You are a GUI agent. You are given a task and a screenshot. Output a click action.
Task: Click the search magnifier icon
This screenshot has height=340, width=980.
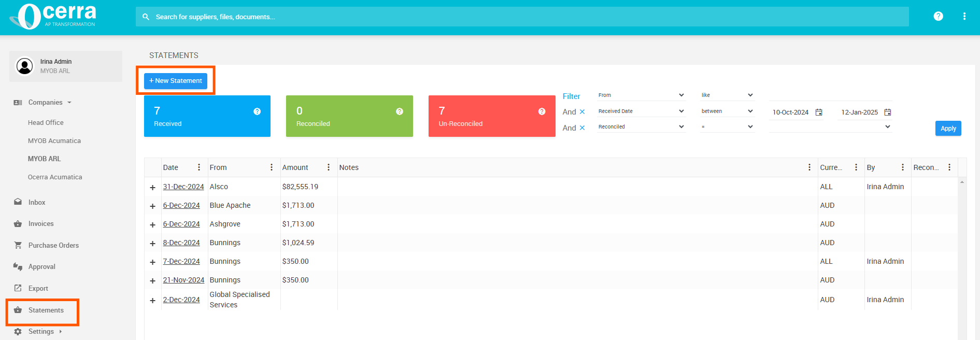pos(146,17)
